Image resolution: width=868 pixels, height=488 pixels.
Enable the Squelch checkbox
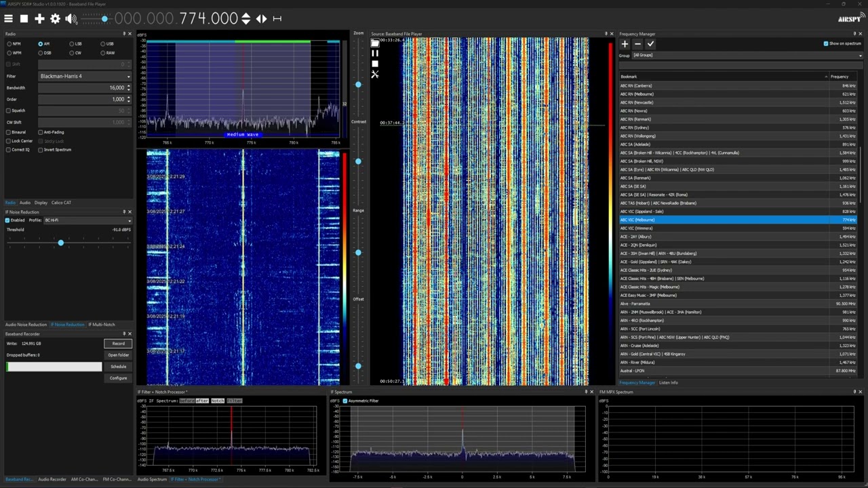click(x=9, y=110)
